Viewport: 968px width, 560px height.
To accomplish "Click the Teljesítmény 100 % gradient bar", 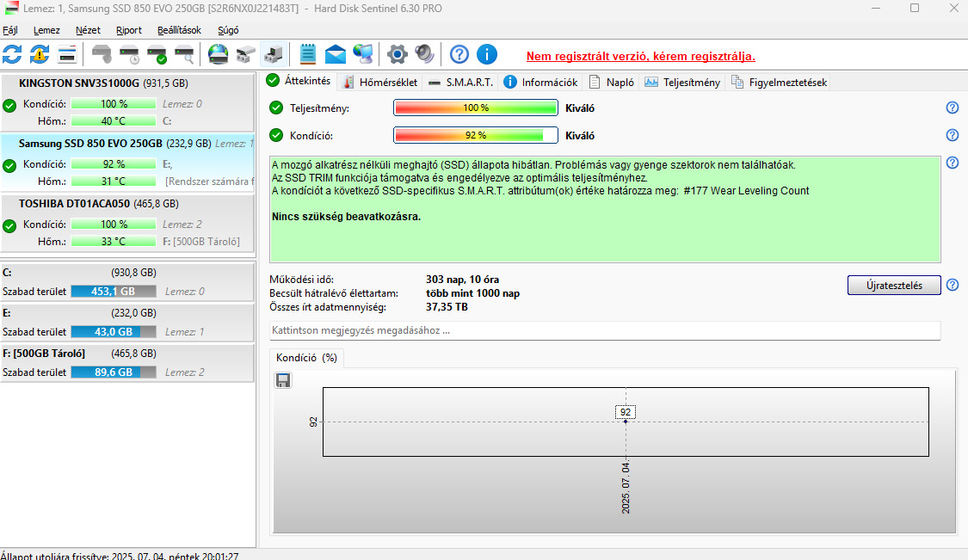I will click(x=475, y=108).
